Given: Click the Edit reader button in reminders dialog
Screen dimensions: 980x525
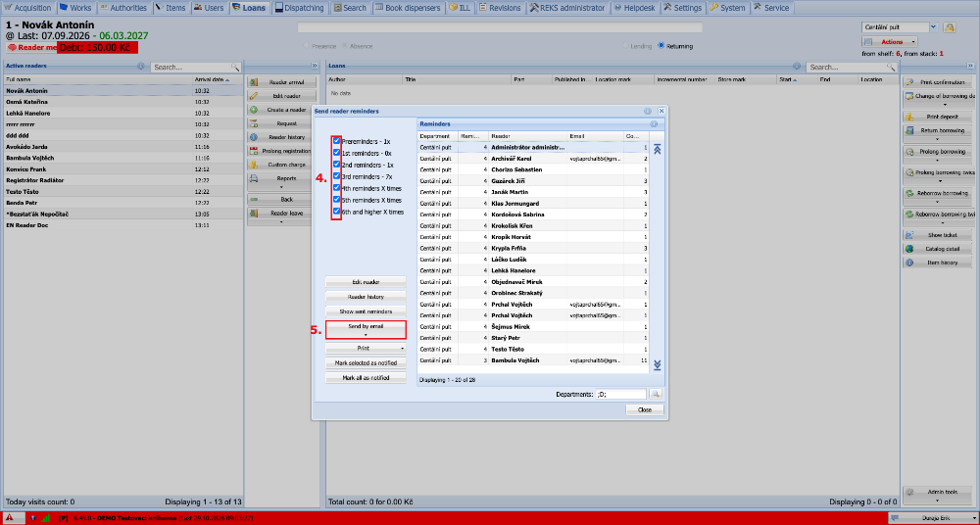Looking at the screenshot, I should 366,282.
